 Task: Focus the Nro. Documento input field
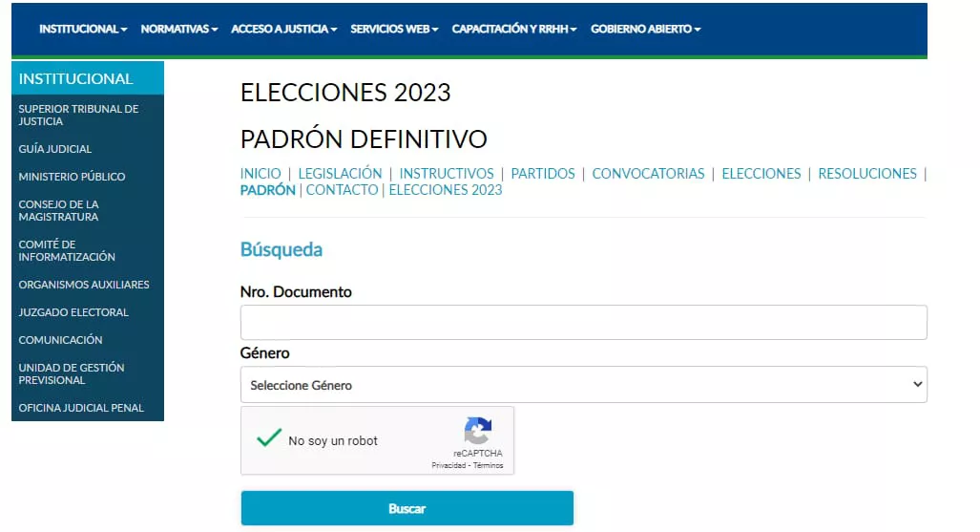(x=583, y=323)
